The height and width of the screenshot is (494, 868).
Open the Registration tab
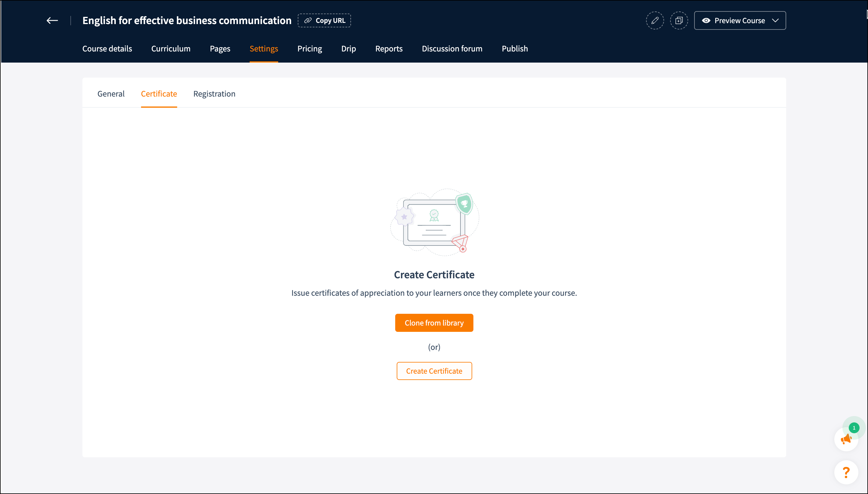coord(214,94)
